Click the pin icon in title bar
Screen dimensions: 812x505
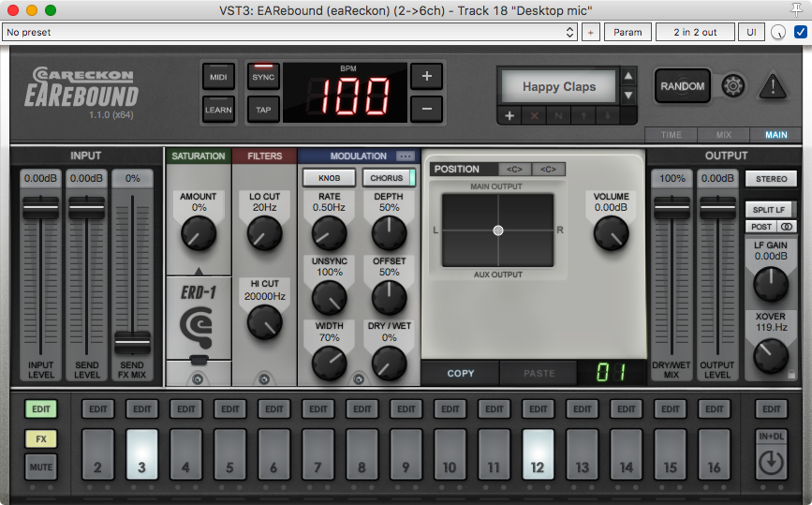coord(796,9)
